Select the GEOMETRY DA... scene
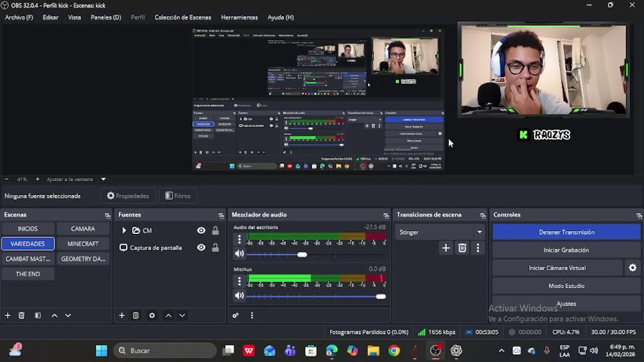Screen dimensions: 644x362 click(x=83, y=259)
